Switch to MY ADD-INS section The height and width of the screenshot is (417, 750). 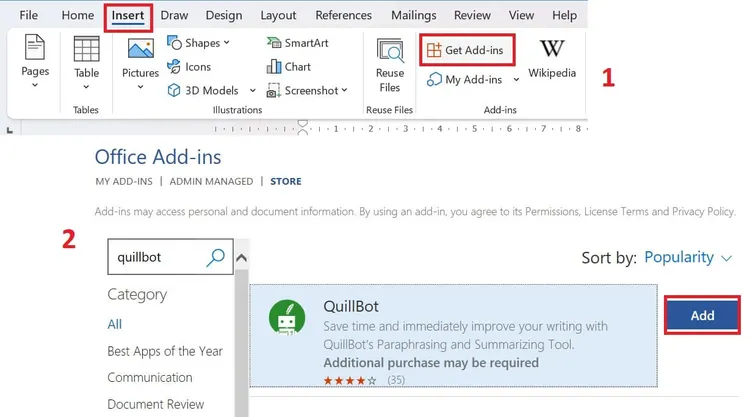point(124,182)
